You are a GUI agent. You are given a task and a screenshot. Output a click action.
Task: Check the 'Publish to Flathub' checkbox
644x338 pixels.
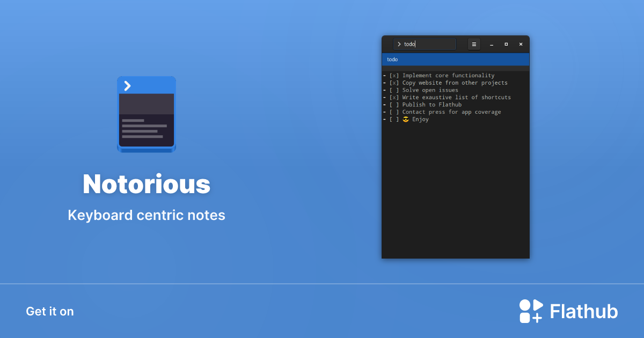coord(394,105)
